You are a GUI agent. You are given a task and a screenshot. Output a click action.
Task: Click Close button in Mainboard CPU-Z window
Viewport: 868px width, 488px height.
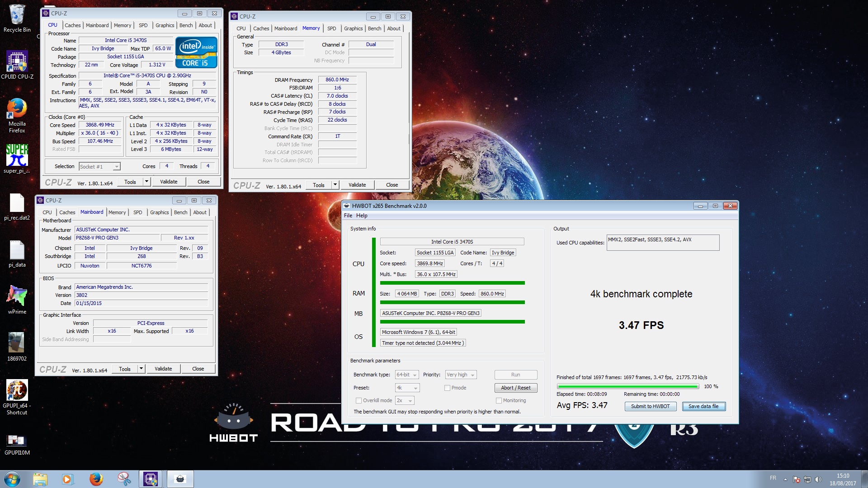pos(198,369)
